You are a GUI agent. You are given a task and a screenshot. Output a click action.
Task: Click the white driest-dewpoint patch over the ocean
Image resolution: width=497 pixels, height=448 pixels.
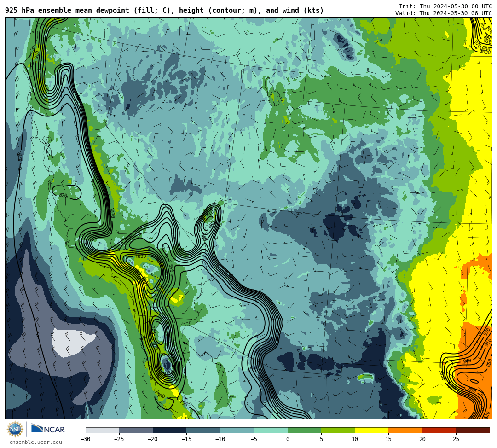(x=72, y=343)
